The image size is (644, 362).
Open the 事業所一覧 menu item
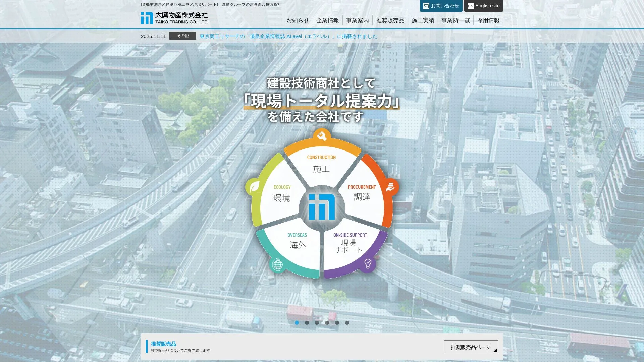455,20
